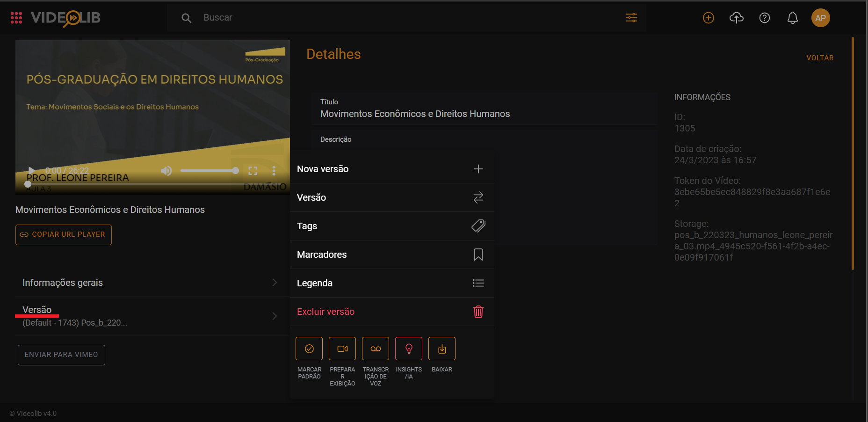The image size is (868, 422).
Task: Click the cloud upload icon
Action: coord(737,18)
